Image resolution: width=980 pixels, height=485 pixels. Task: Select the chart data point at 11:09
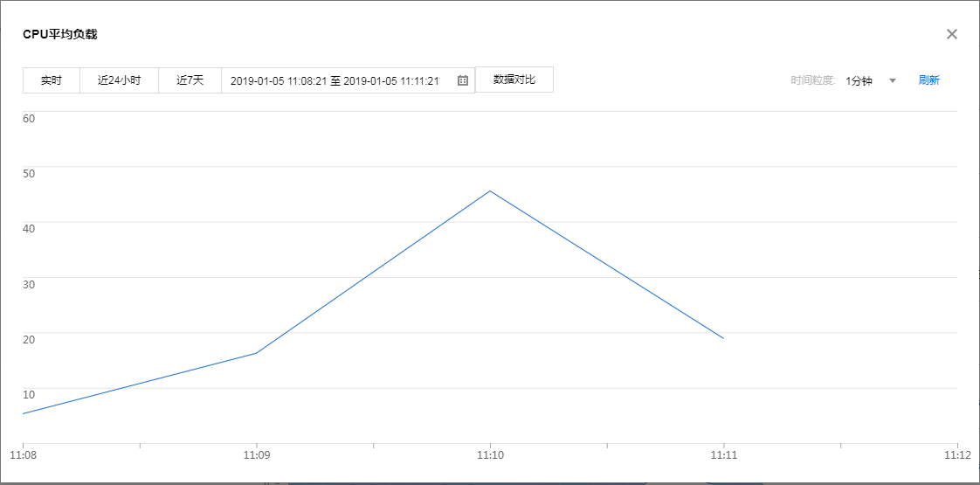pyautogui.click(x=256, y=353)
